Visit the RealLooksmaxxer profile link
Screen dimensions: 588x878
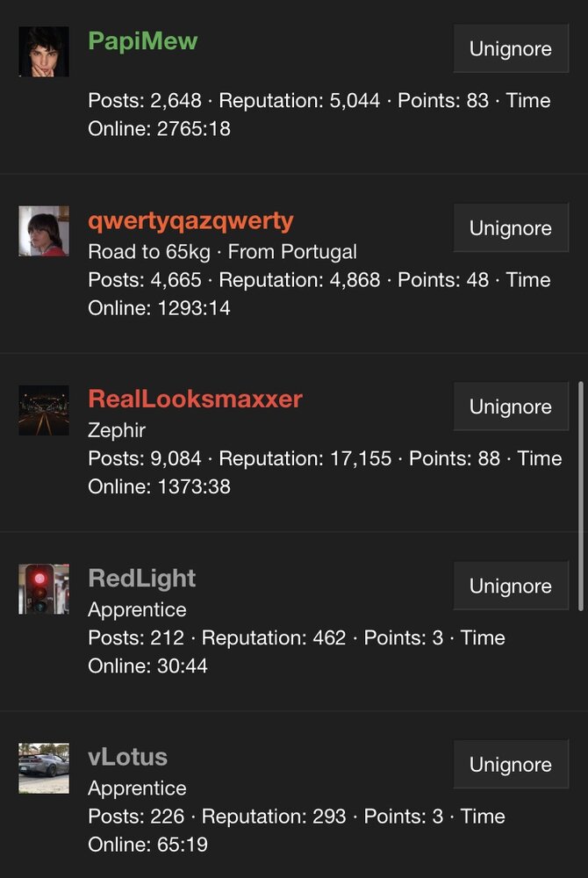pos(195,399)
